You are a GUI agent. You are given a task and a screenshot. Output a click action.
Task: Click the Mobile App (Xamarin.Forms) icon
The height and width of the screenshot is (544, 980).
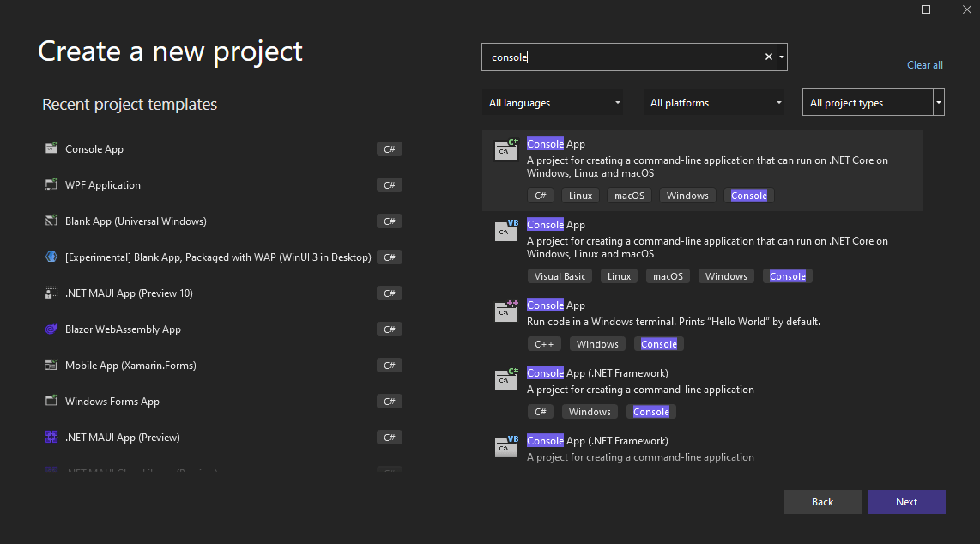[x=51, y=365]
